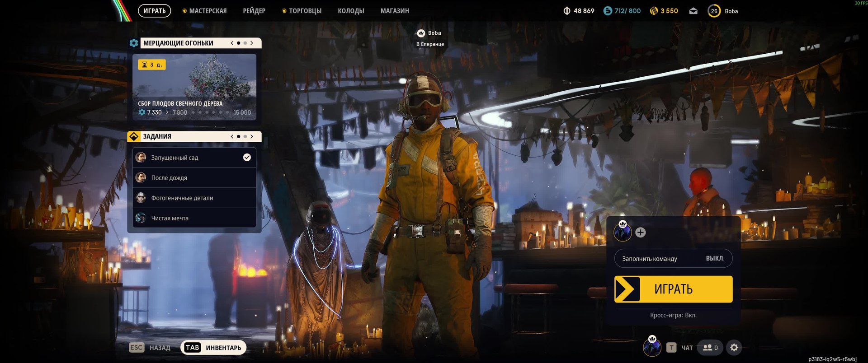This screenshot has height=363, width=868.
Task: Open settings gear at bottom right
Action: (x=734, y=348)
